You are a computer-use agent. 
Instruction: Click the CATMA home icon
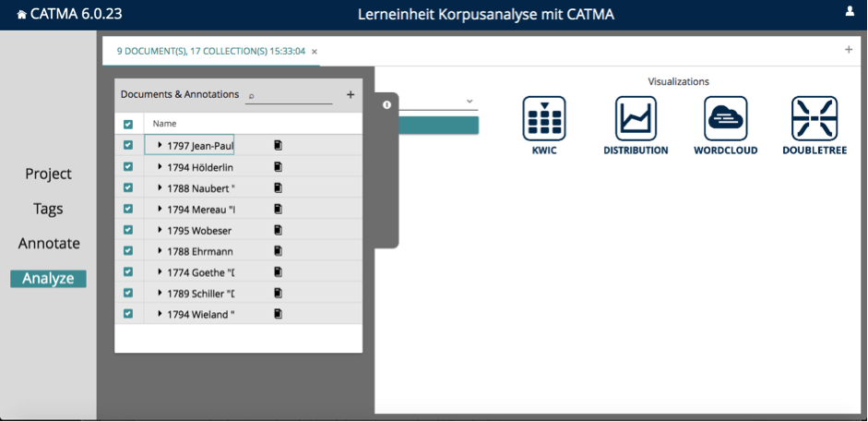[21, 15]
